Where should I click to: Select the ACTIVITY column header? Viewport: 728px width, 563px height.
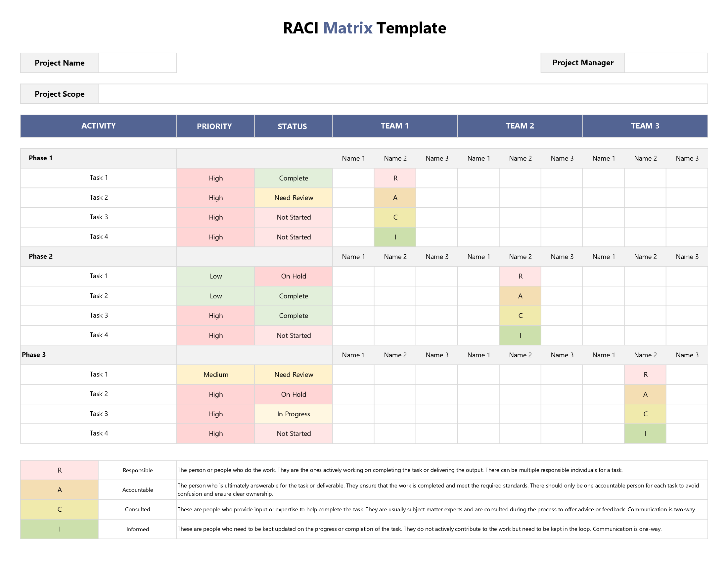tap(98, 126)
